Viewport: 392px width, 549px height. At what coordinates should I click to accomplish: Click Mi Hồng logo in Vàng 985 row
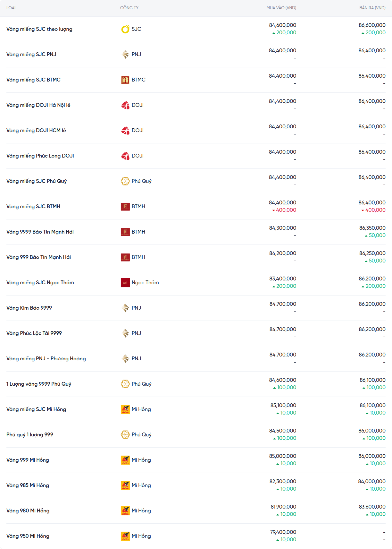tap(125, 485)
